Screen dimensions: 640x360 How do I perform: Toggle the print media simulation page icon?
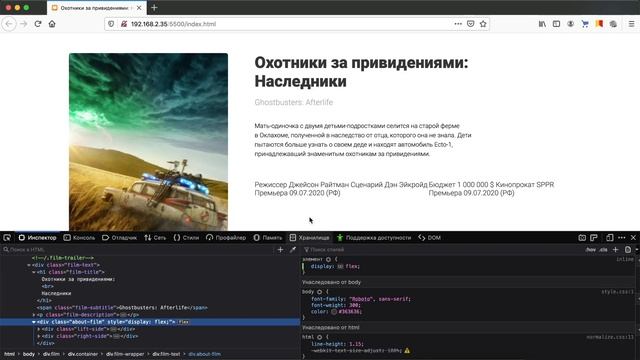[x=628, y=249]
